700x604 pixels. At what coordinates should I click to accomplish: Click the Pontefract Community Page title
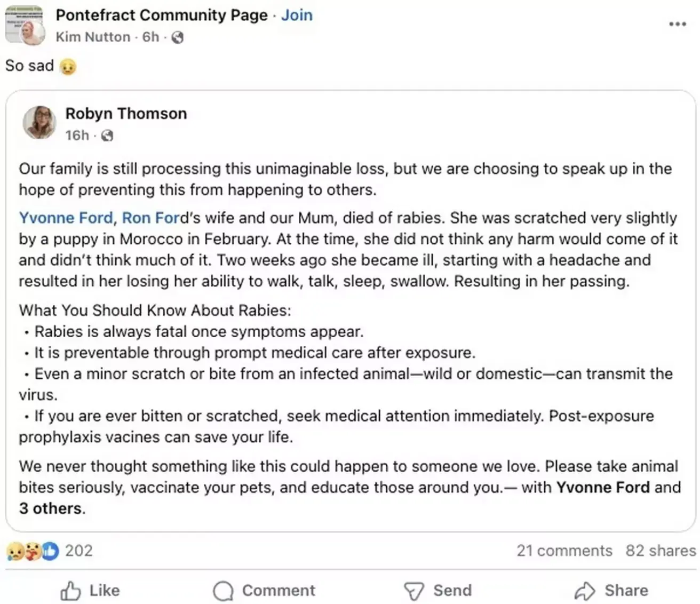point(161,15)
